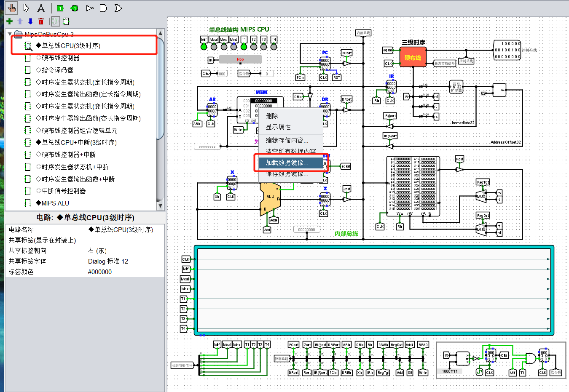Click the 内部总线 tunnel at top

[363, 32]
